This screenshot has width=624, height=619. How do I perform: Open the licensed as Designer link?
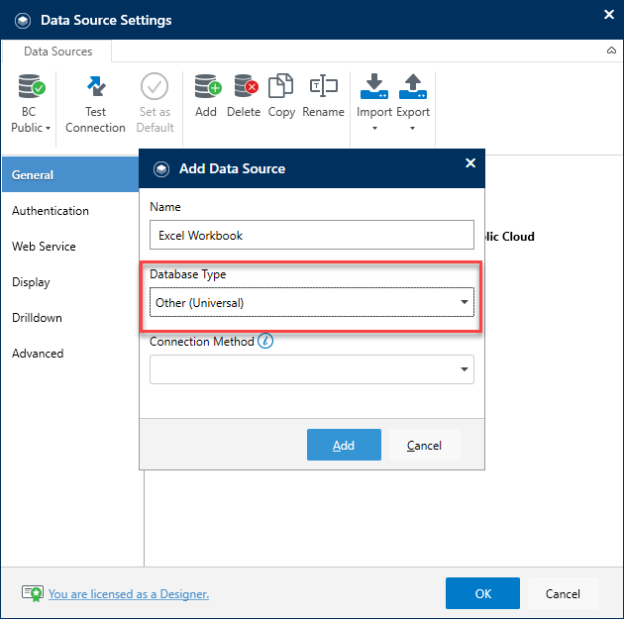pos(129,594)
